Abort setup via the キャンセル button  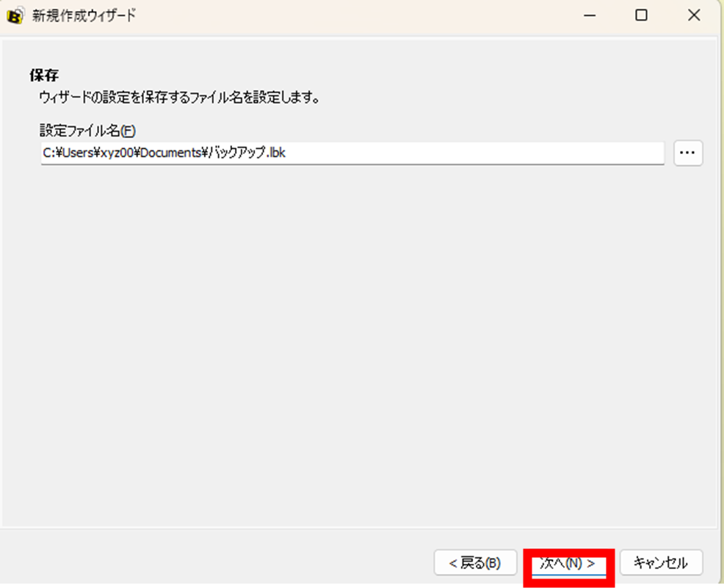click(661, 563)
